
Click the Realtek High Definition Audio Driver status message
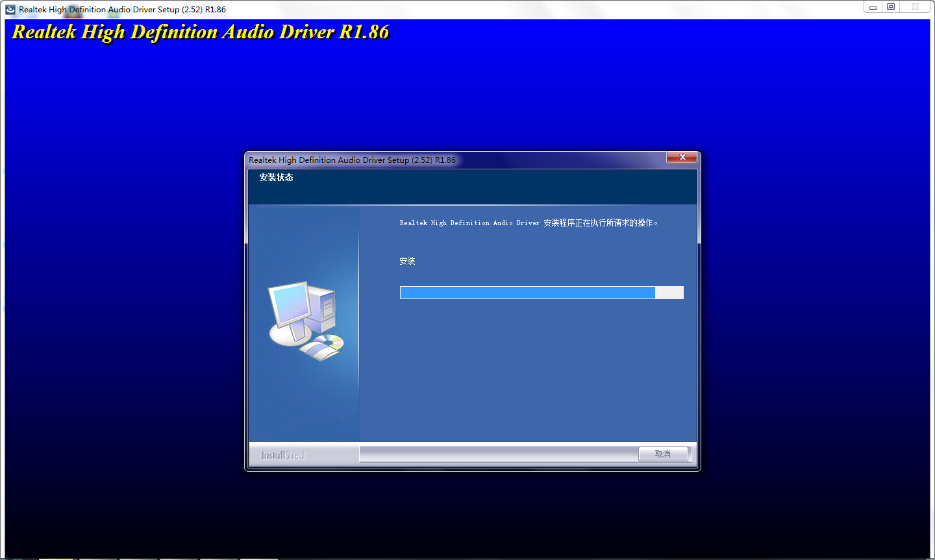[x=529, y=223]
